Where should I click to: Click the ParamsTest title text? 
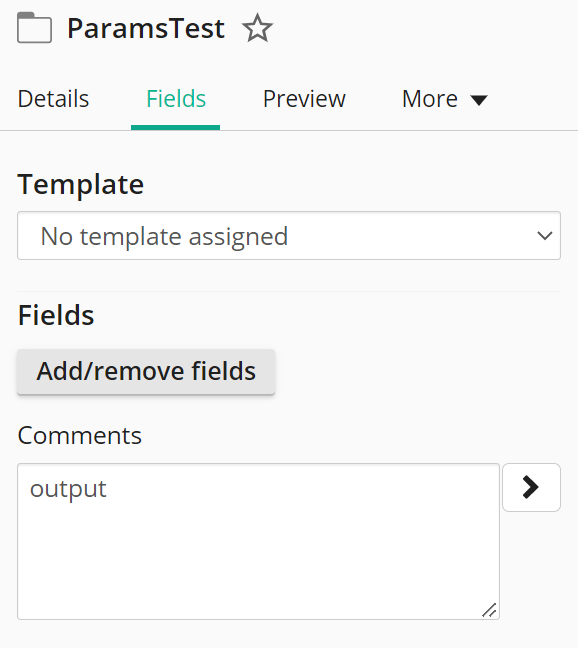coord(146,28)
